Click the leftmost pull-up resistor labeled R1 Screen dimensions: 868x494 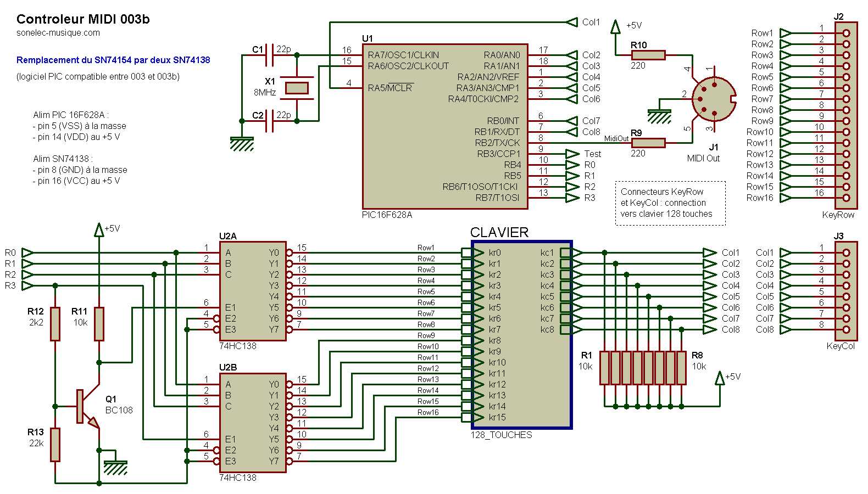[604, 368]
